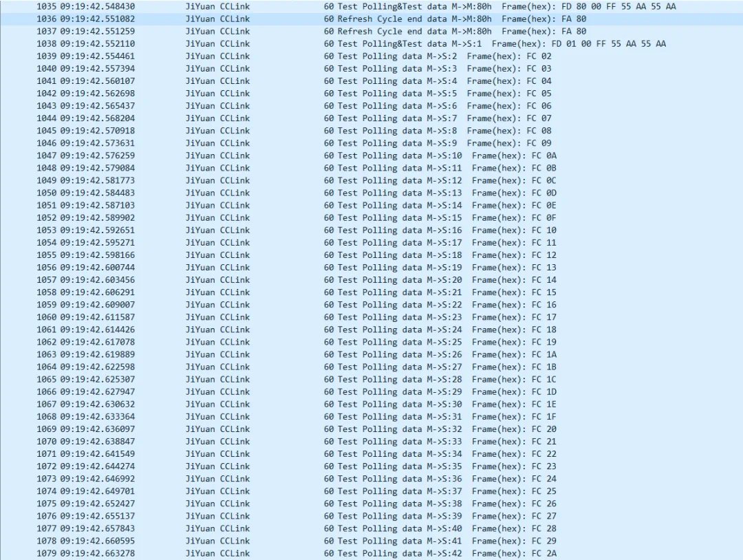
Task: Select packet 1073 polling M->S:36
Action: (x=371, y=479)
